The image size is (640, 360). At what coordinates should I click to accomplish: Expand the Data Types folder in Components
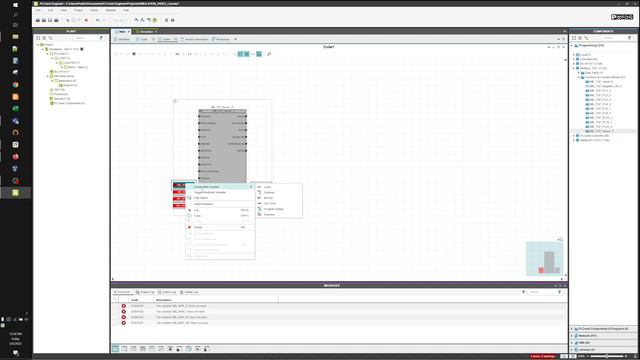[x=578, y=73]
